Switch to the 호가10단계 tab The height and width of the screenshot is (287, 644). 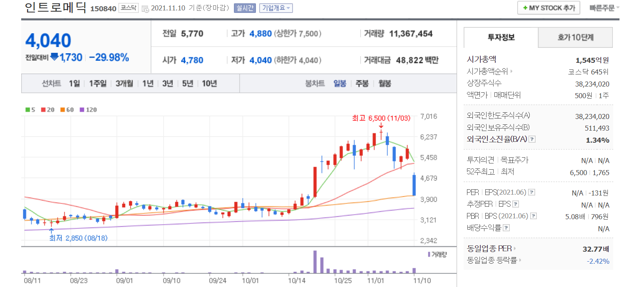coord(575,37)
